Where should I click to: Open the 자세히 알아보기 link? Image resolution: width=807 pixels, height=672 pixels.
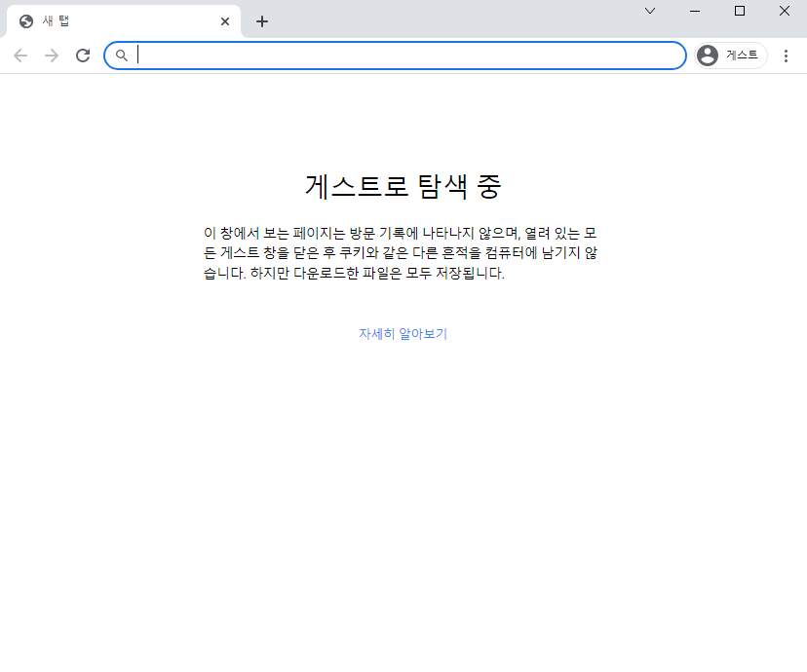[403, 334]
